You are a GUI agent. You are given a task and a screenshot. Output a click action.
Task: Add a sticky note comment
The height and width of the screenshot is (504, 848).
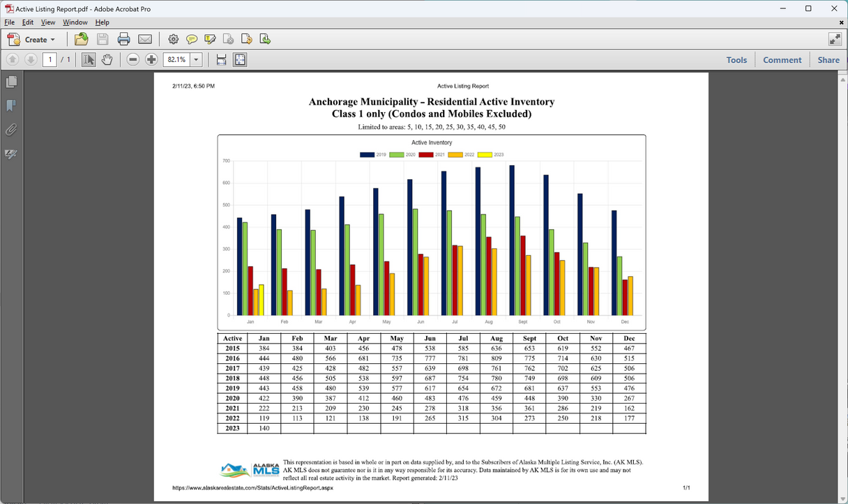(x=192, y=39)
